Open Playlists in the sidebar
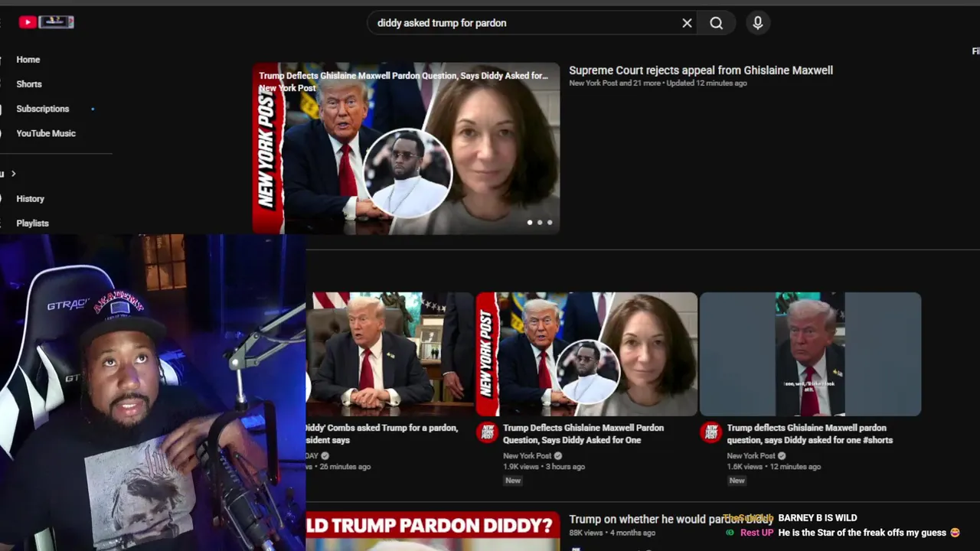The width and height of the screenshot is (980, 551). [32, 223]
